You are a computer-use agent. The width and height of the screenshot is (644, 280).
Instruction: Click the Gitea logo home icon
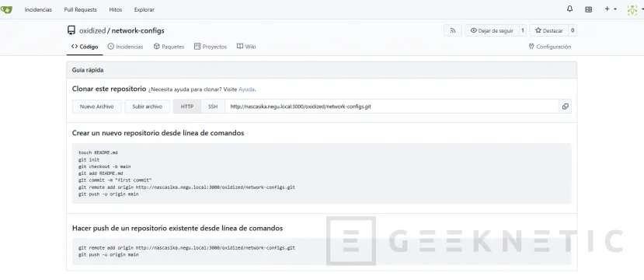point(6,9)
